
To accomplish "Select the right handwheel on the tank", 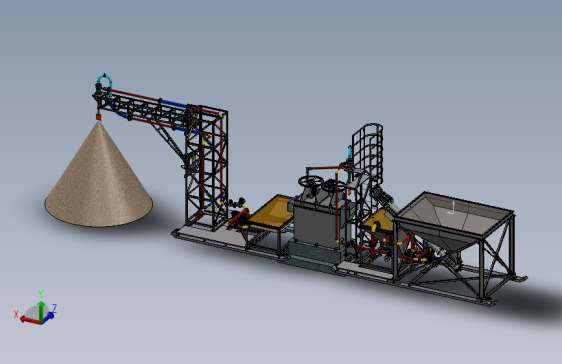I will coord(333,186).
